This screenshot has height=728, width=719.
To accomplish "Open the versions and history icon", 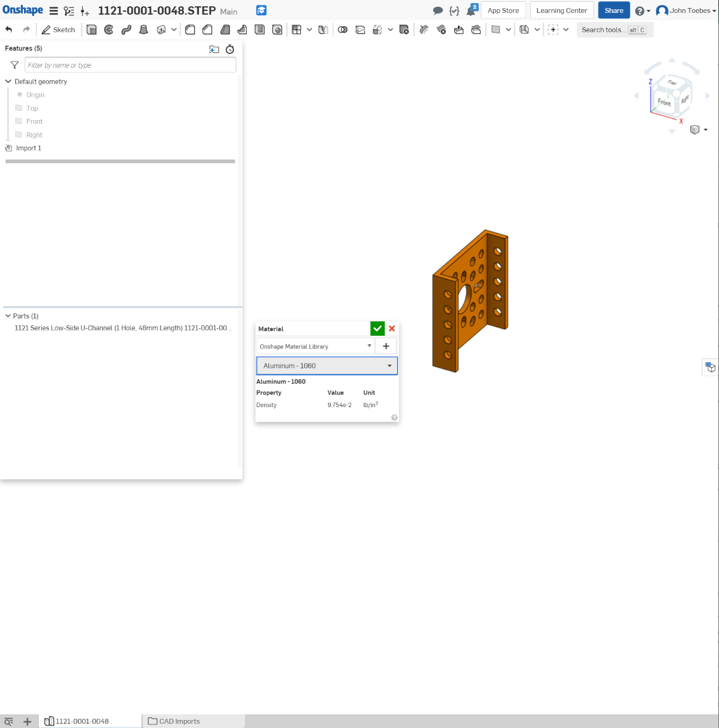I will [x=69, y=10].
